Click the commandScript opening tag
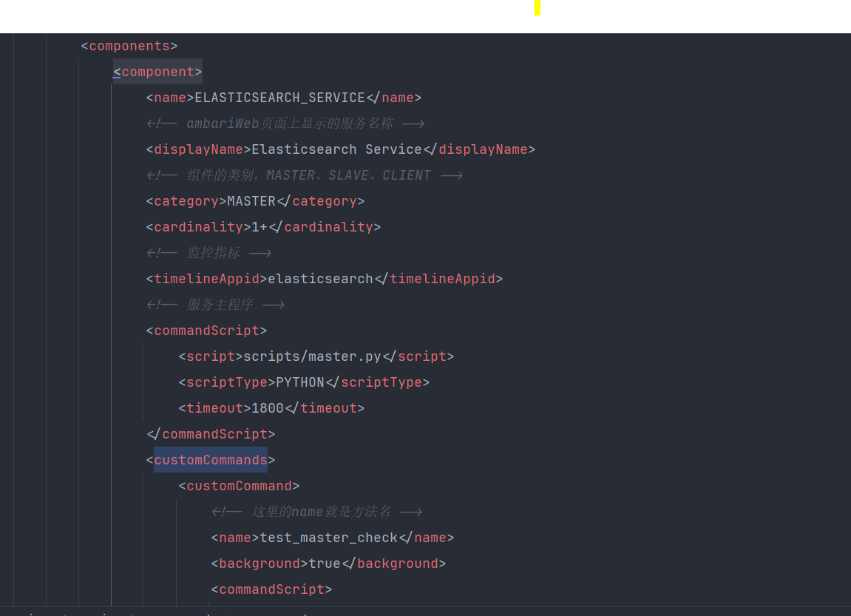 tap(206, 330)
